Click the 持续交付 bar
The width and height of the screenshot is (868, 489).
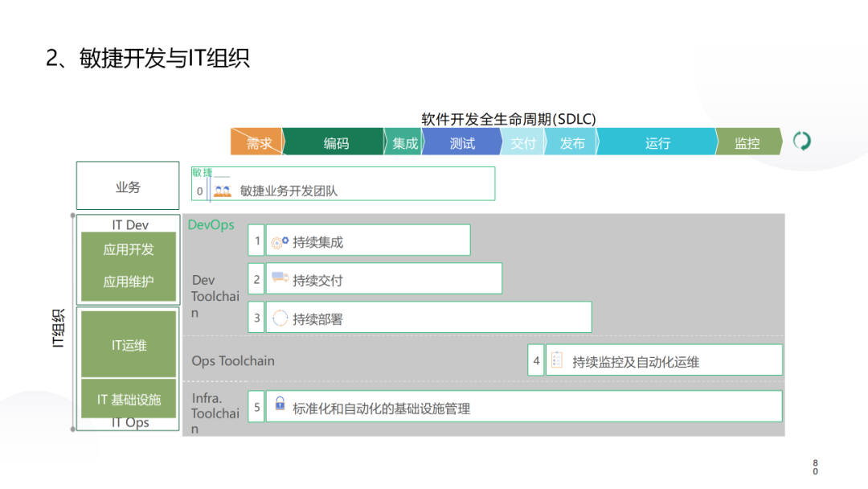click(384, 278)
